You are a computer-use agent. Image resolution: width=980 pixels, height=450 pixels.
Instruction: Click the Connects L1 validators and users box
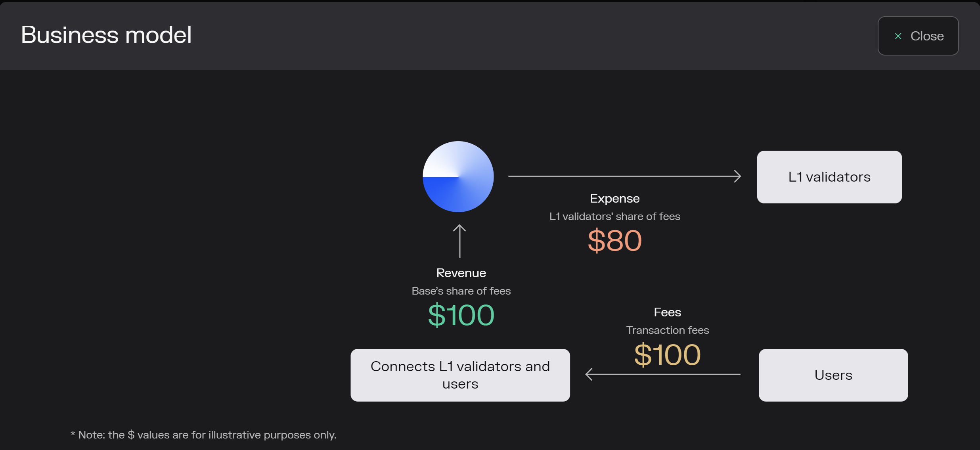click(460, 375)
